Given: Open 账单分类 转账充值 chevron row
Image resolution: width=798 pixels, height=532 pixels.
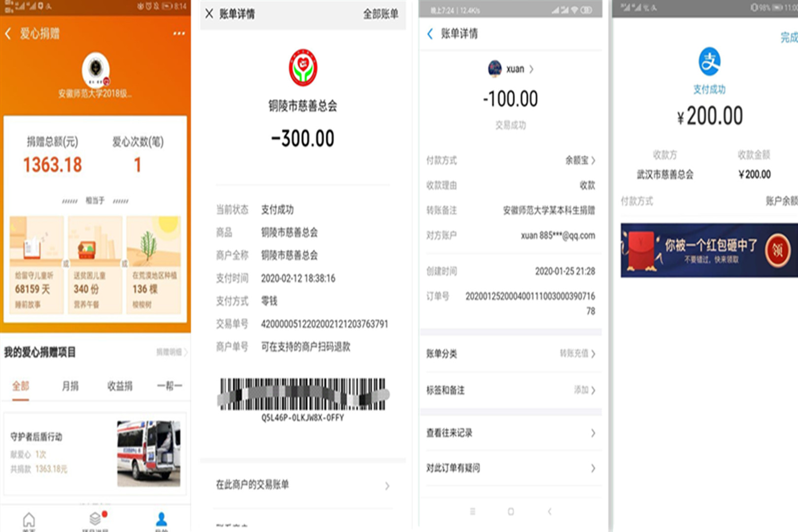Looking at the screenshot, I should (x=510, y=354).
